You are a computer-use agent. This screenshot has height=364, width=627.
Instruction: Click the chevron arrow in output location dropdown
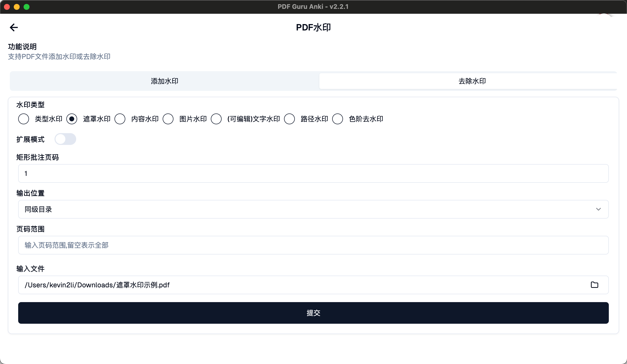coord(598,209)
